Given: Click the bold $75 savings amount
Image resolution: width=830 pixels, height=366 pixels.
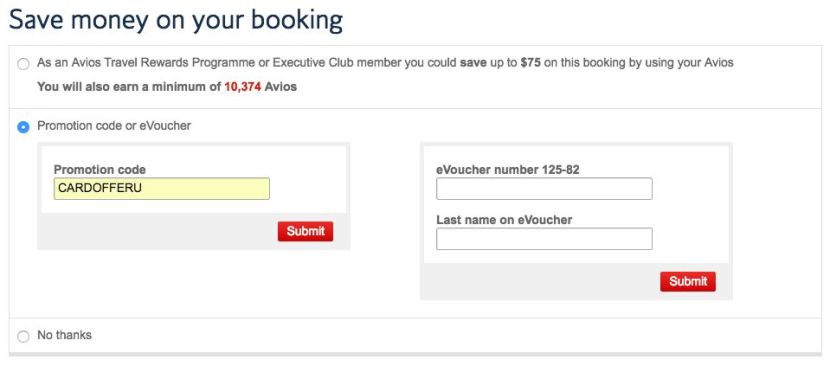Looking at the screenshot, I should (x=530, y=63).
